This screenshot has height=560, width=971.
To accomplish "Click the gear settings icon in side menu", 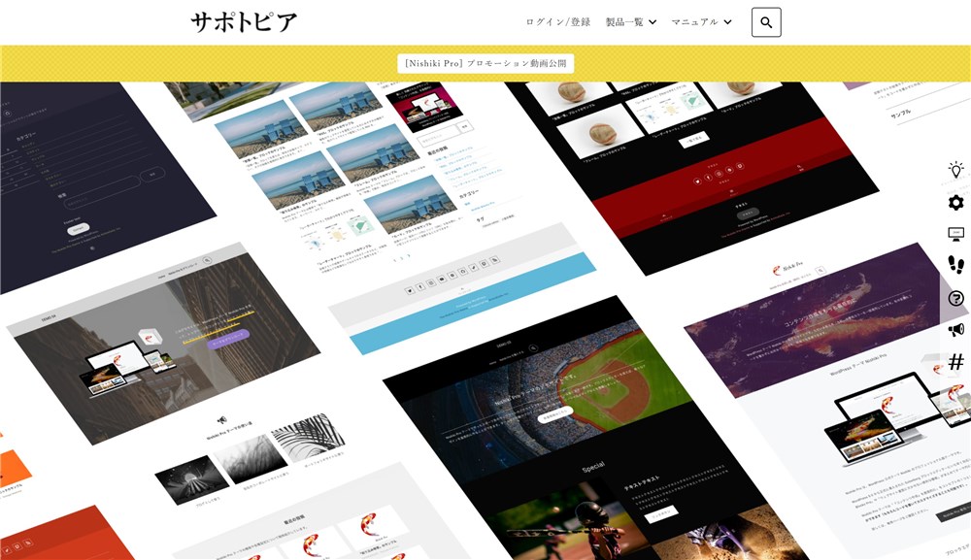I will (x=956, y=202).
